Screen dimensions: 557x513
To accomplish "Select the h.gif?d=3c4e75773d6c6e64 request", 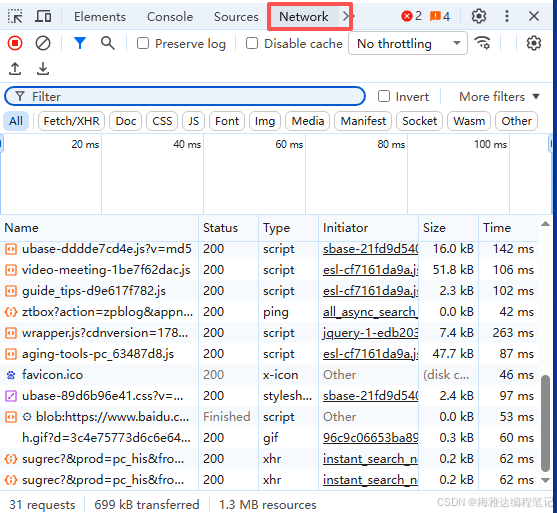I will click(x=269, y=438).
